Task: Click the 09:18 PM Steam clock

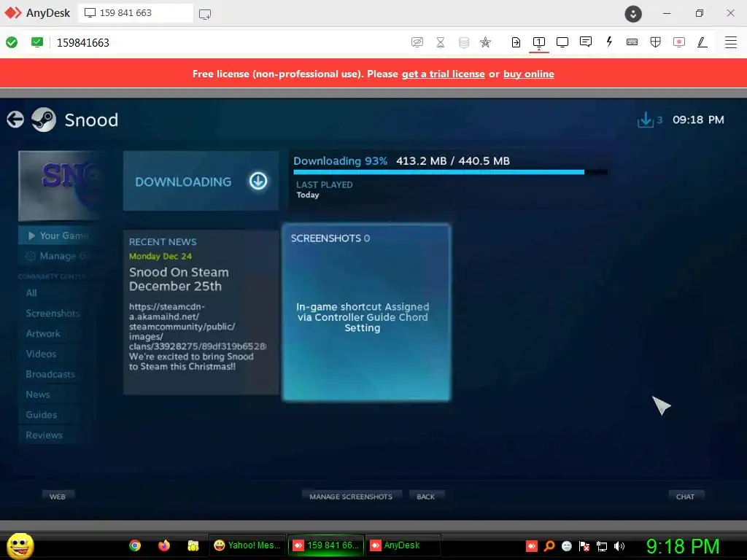Action: (698, 120)
